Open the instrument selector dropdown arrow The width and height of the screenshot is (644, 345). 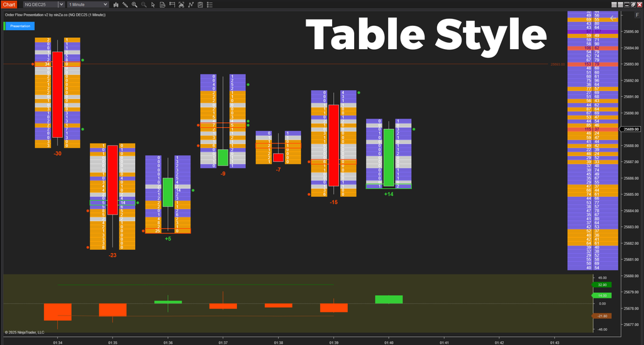(61, 4)
